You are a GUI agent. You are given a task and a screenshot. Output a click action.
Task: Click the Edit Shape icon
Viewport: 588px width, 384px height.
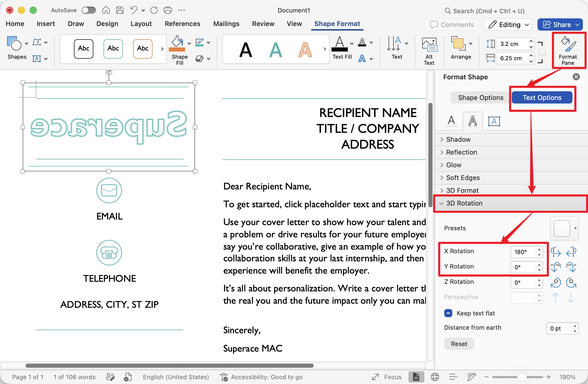(x=37, y=42)
